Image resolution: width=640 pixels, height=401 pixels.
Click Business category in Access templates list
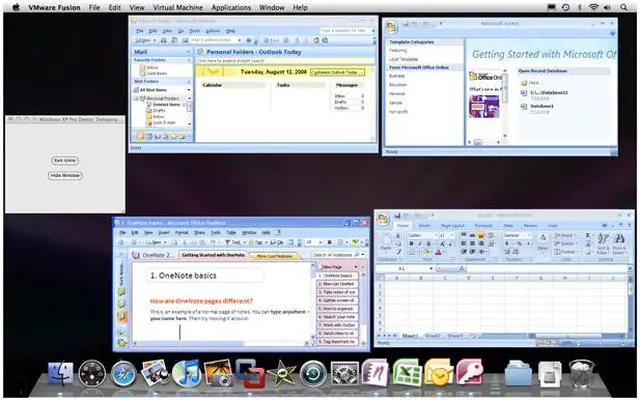[397, 76]
